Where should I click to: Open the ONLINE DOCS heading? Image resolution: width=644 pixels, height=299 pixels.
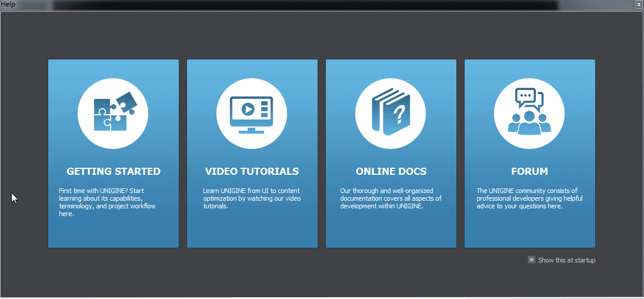point(391,171)
